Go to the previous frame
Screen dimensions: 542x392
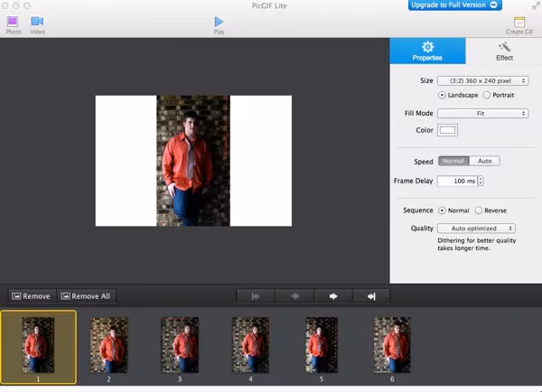pyautogui.click(x=294, y=296)
